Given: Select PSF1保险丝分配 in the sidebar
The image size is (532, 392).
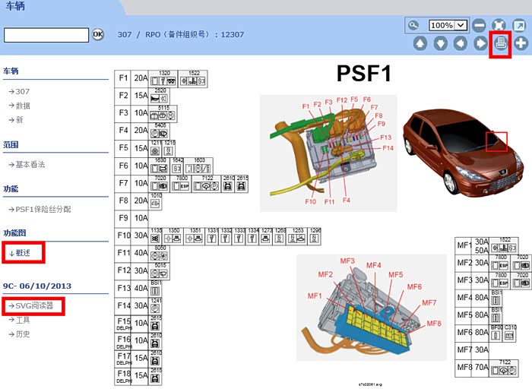Looking at the screenshot, I should [43, 209].
